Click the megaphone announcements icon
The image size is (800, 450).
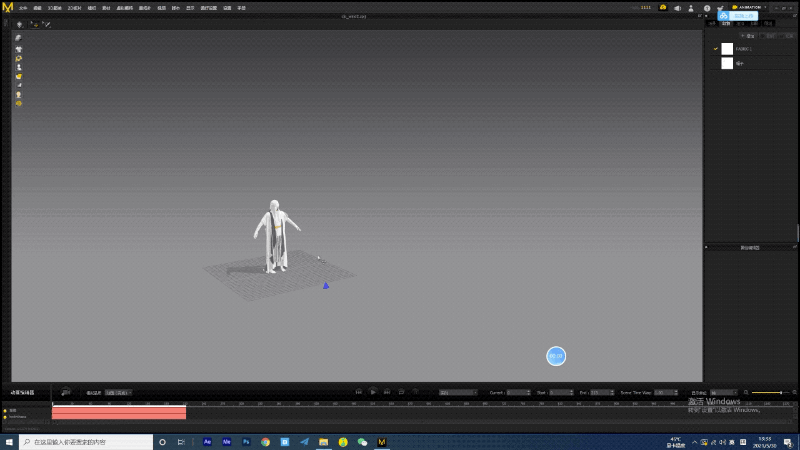pyautogui.click(x=678, y=8)
